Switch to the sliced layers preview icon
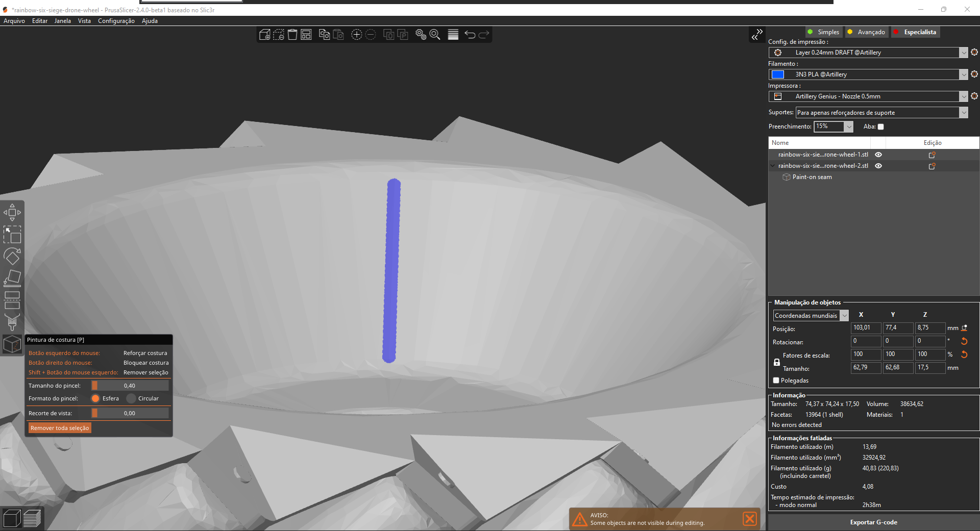980x531 pixels. pos(32,518)
